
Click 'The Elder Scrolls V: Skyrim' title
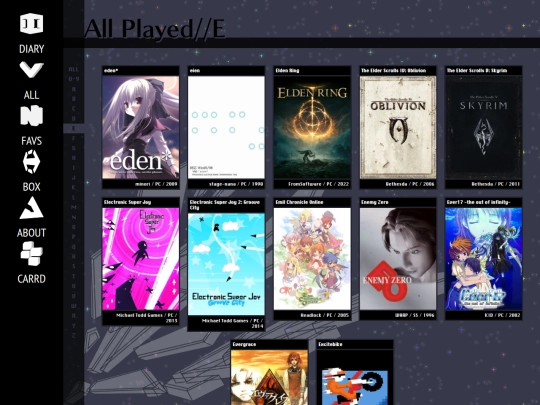tap(477, 71)
